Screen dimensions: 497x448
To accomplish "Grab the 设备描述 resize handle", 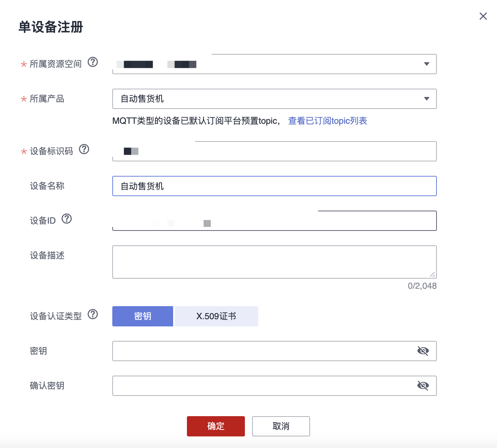I will click(433, 275).
